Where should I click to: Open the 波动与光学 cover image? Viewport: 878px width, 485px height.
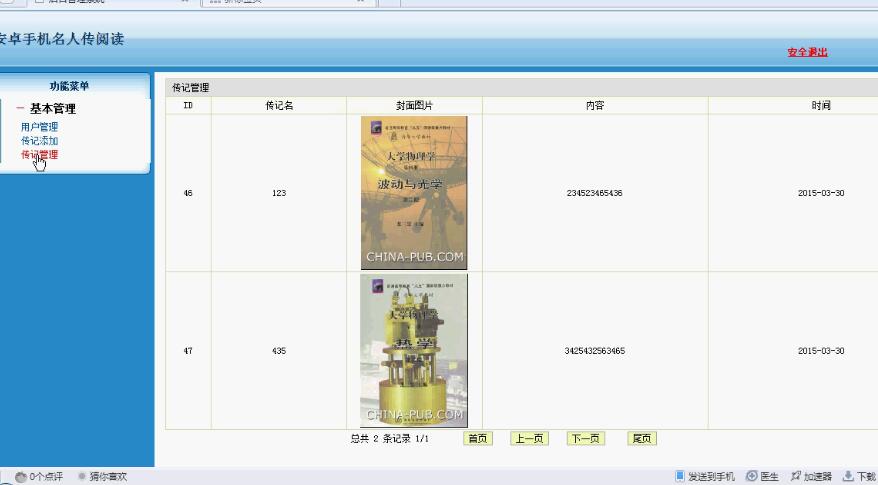pyautogui.click(x=414, y=193)
